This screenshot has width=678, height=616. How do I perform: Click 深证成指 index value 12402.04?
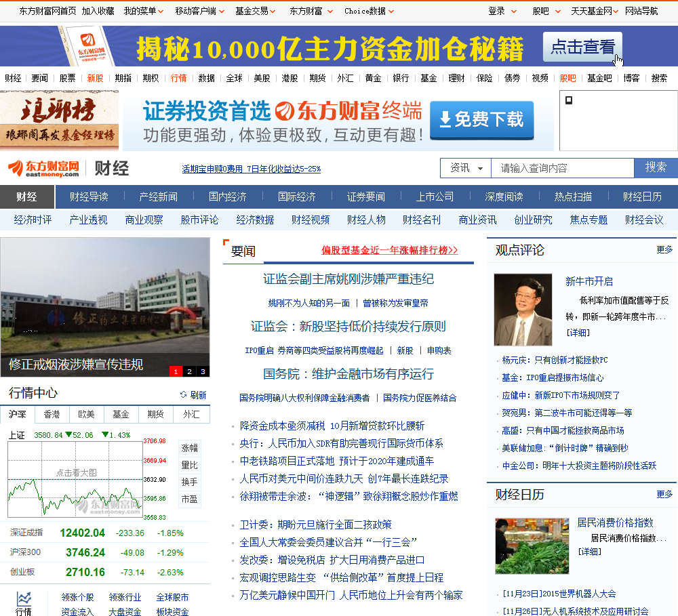point(82,533)
